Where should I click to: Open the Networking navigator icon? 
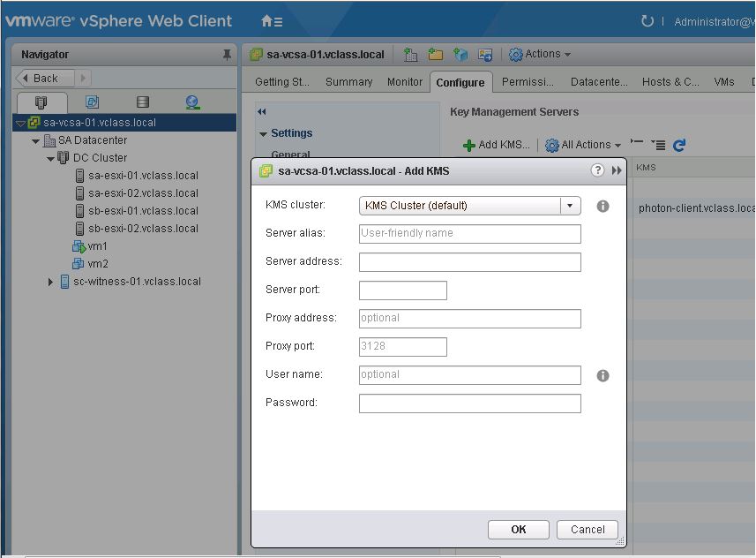coord(192,102)
